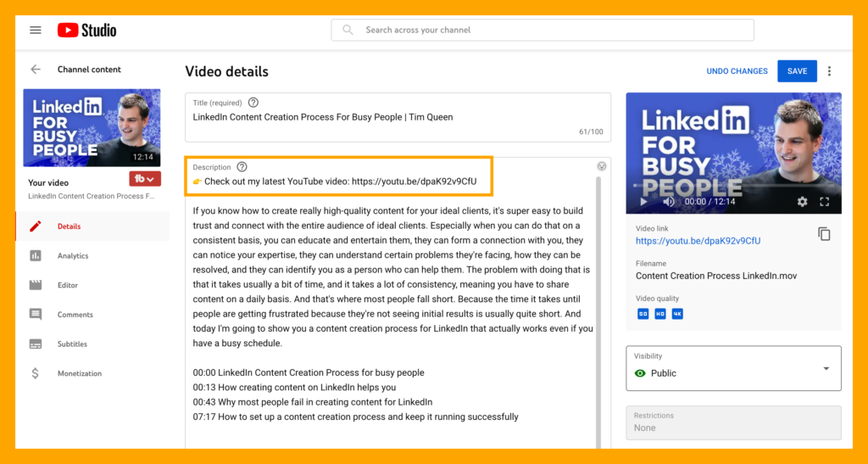Click into the Title text field
The height and width of the screenshot is (464, 868).
[398, 117]
